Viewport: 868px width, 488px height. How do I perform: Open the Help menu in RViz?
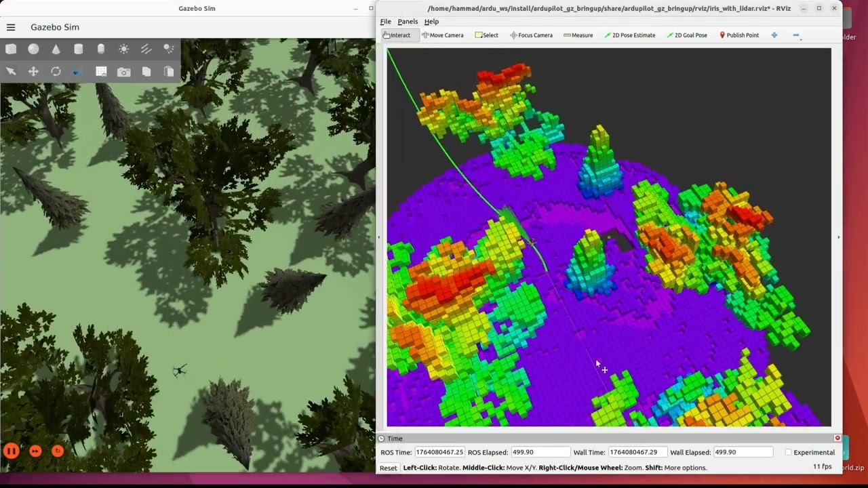click(x=431, y=22)
